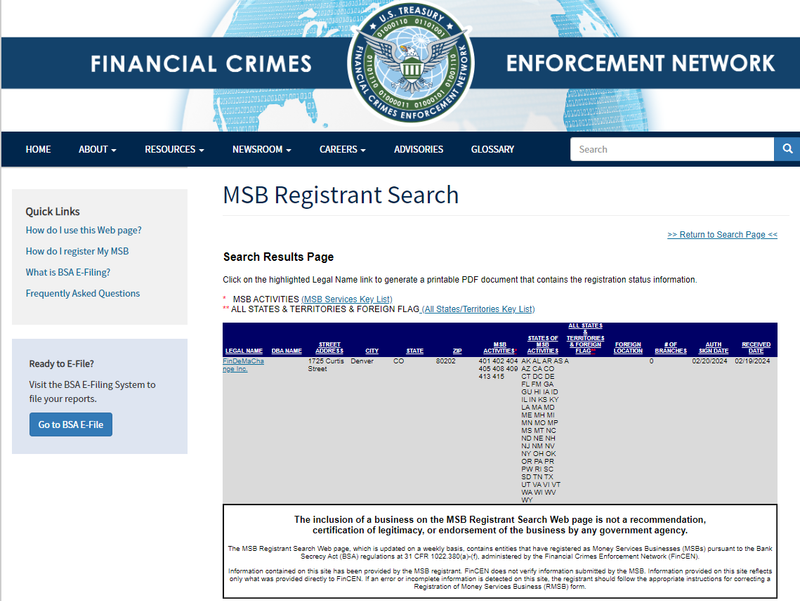This screenshot has height=601, width=800.
Task: Select the MSB activities codes '401 402 404'
Action: coord(498,361)
